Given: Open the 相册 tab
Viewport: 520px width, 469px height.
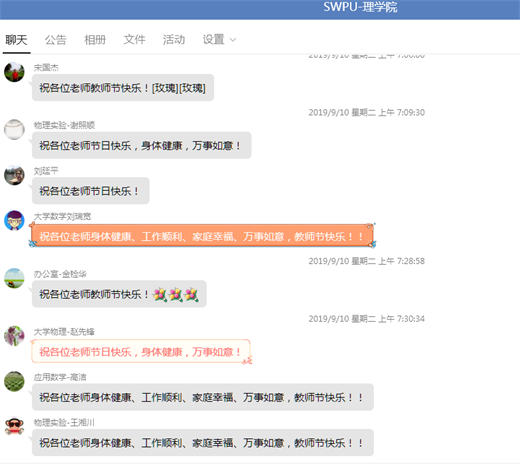Looking at the screenshot, I should (95, 40).
